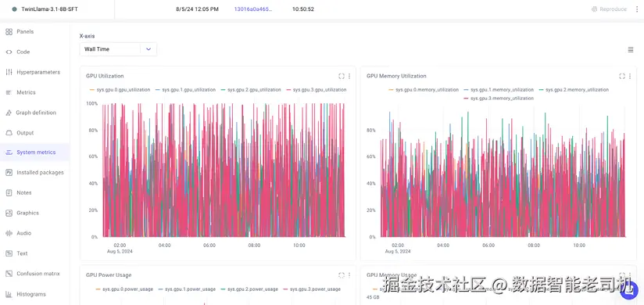Viewport: 644px width, 305px height.
Task: Click the Graphics image icon
Action: (9, 213)
